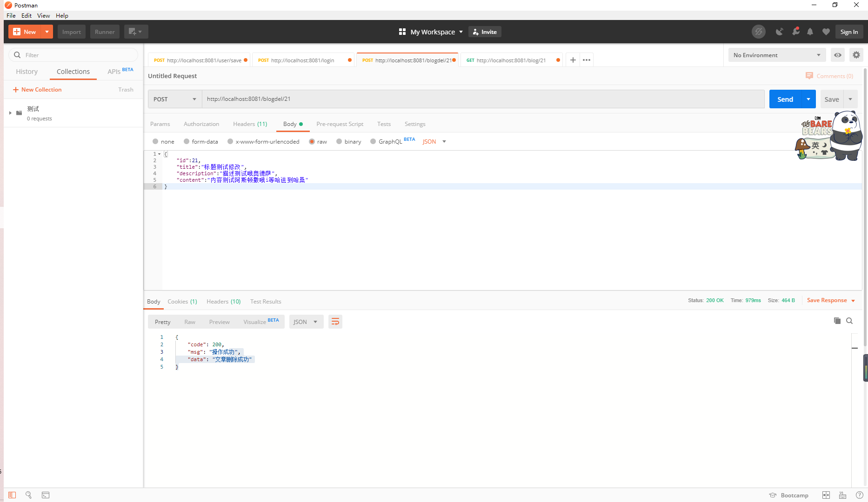Open the response Cookies (1) tab

[182, 302]
